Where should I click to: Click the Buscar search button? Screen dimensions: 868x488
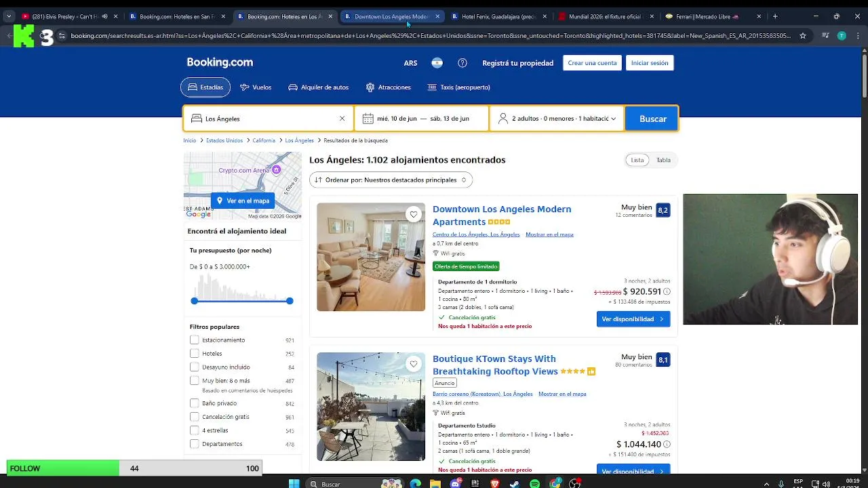(x=652, y=119)
